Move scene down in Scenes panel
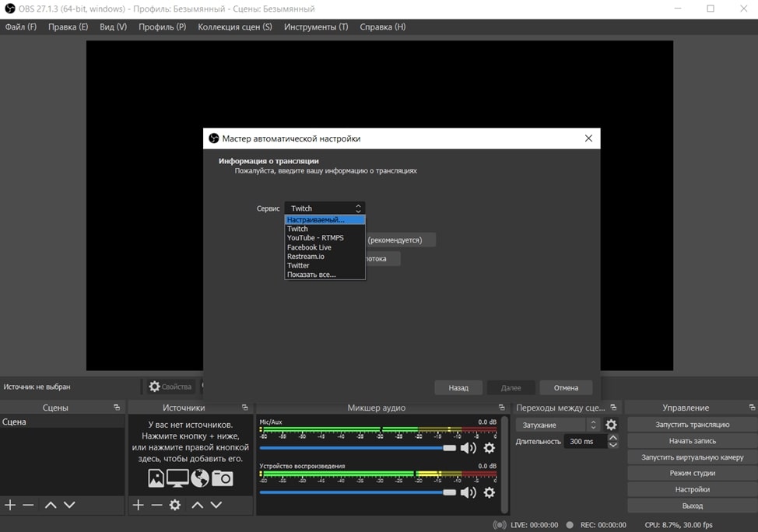This screenshot has width=758, height=532. pyautogui.click(x=69, y=505)
